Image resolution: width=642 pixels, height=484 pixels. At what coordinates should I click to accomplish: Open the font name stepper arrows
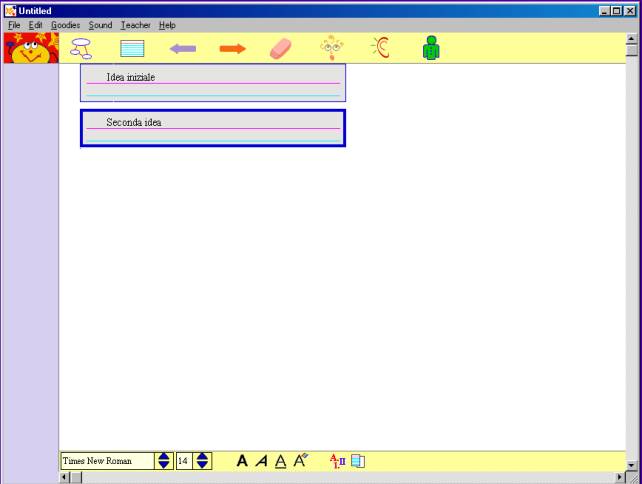[164, 461]
